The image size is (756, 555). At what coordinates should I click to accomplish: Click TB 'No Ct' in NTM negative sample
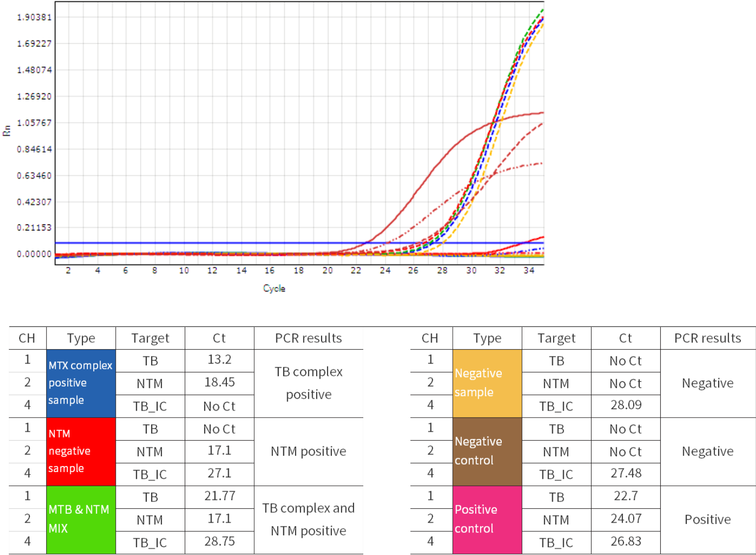pos(219,429)
